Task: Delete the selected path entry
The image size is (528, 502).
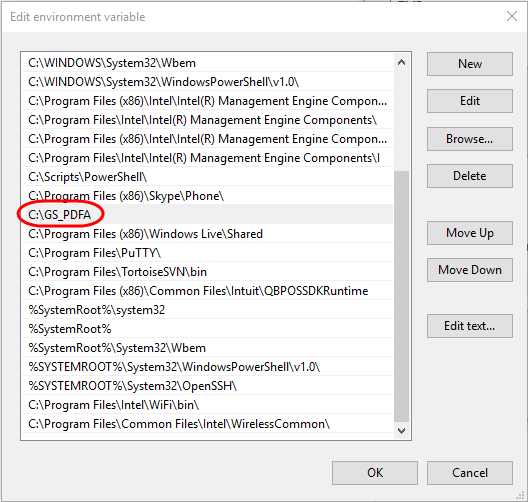Action: tap(470, 176)
